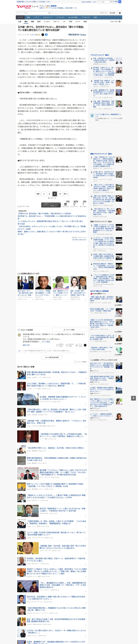Image resolution: width=138 pixels, height=644 pixels.
Task: Open the 購入履歴 link
Action: click(112, 13)
